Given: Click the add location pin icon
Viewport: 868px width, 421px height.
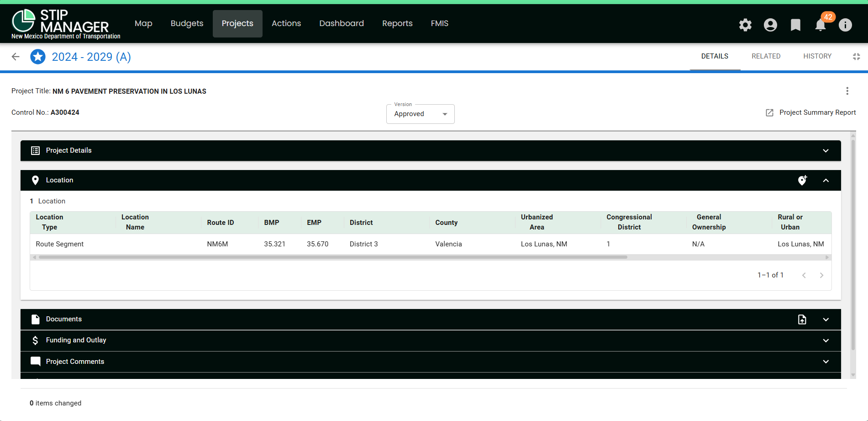Looking at the screenshot, I should 802,180.
